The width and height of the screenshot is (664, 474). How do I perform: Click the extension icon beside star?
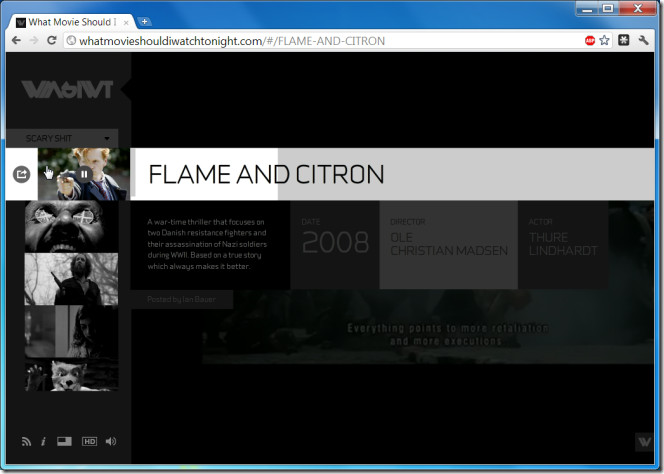623,40
